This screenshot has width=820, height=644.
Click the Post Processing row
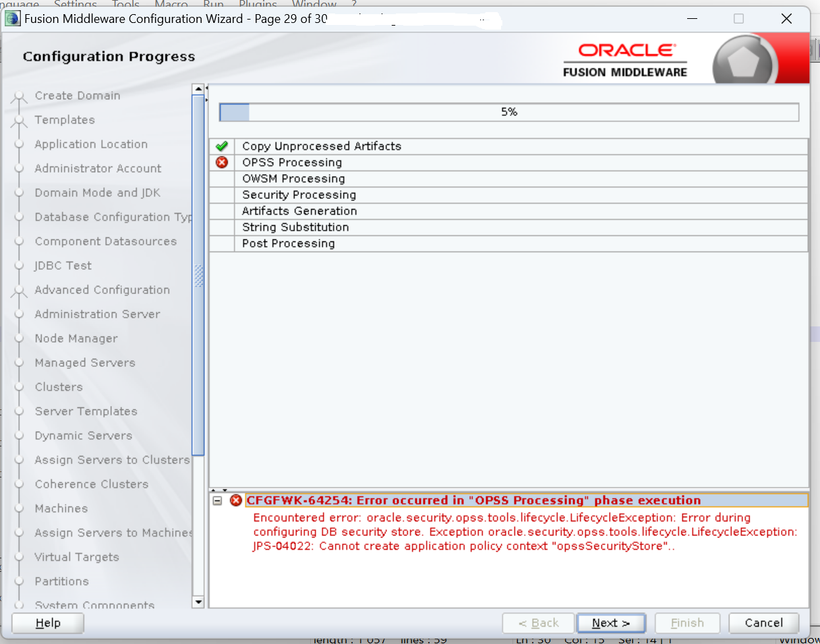(x=508, y=243)
